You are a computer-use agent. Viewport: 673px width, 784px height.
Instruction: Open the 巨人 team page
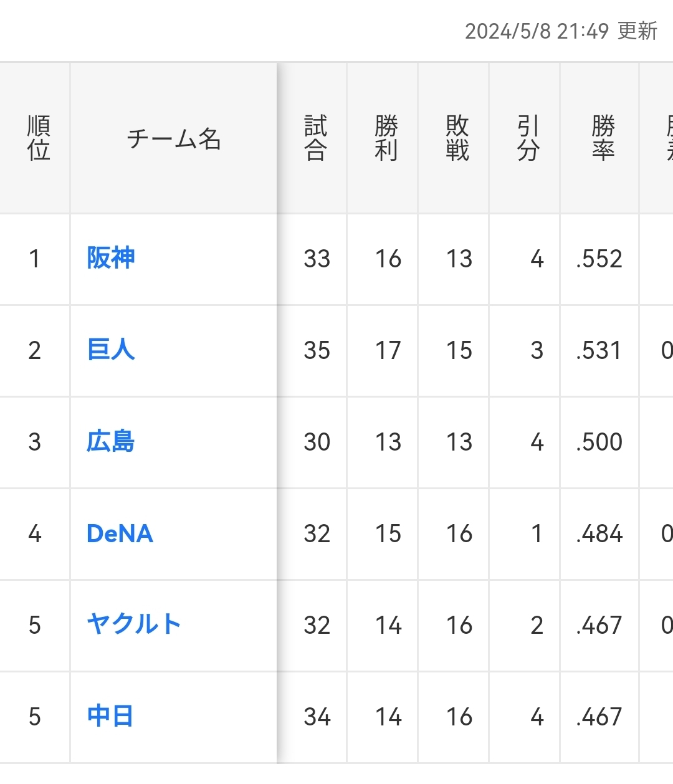point(111,350)
